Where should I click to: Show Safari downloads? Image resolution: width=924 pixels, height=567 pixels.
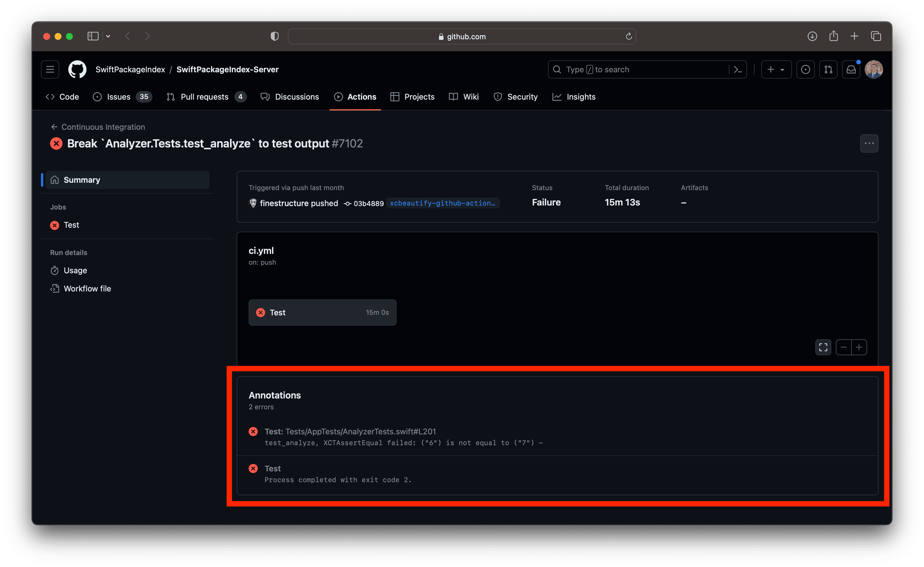tap(812, 36)
